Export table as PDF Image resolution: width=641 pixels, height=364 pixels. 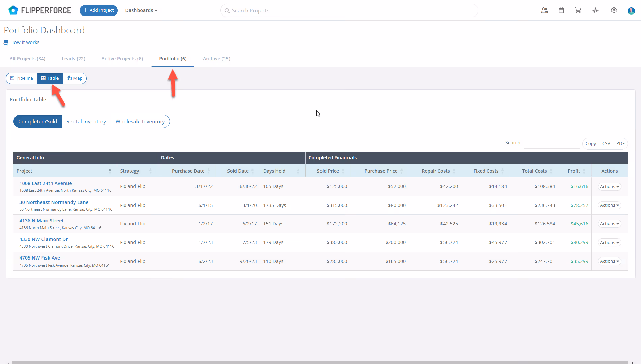tap(620, 143)
